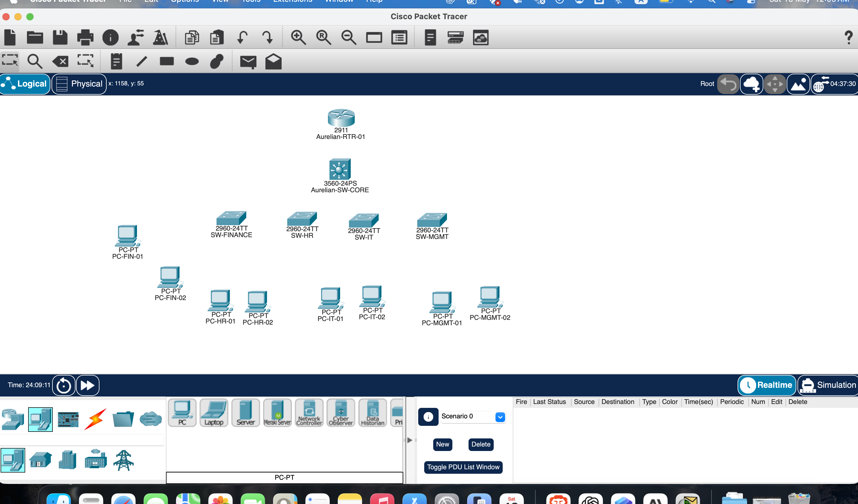Click the New scenario button

[442, 444]
